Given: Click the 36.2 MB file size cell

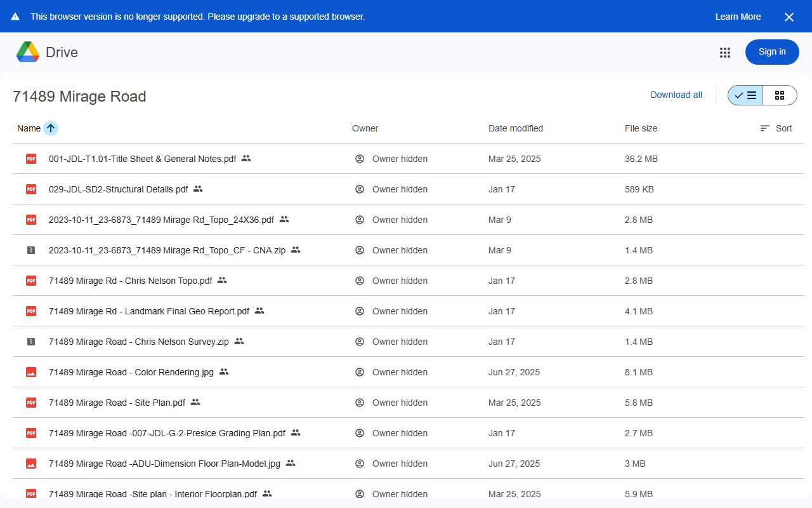Looking at the screenshot, I should pyautogui.click(x=641, y=159).
